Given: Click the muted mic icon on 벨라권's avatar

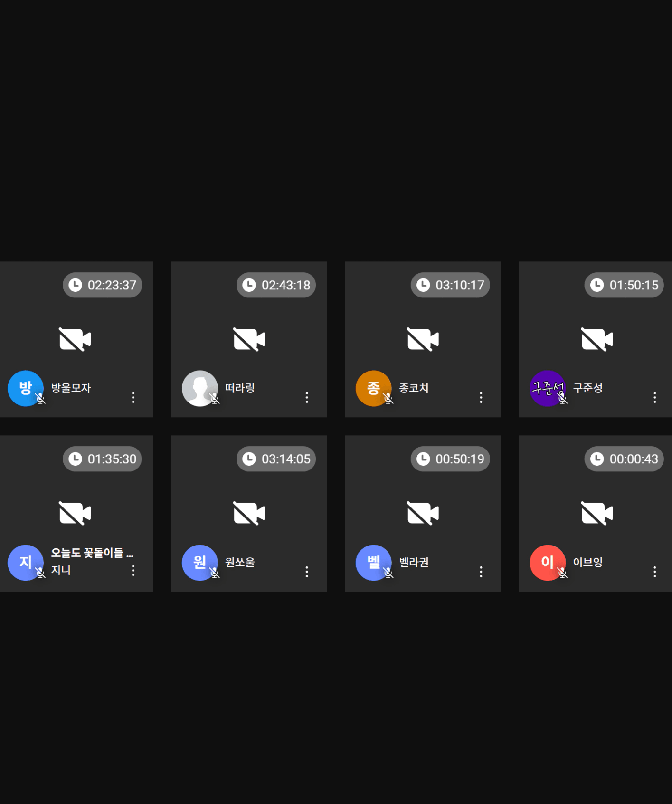Looking at the screenshot, I should pos(388,573).
